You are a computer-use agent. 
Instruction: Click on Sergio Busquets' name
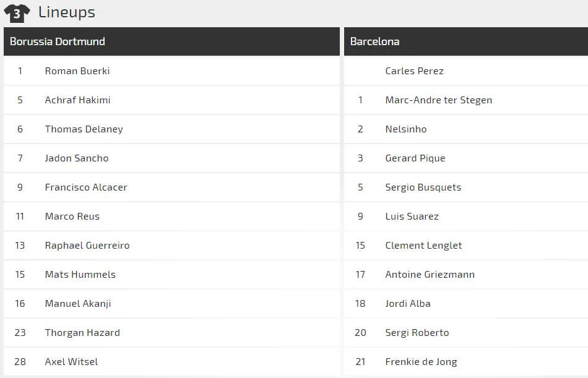coord(423,187)
